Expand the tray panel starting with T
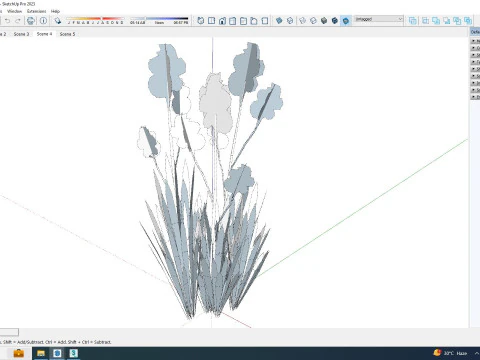Image resolution: width=480 pixels, height=360 pixels. (475, 62)
